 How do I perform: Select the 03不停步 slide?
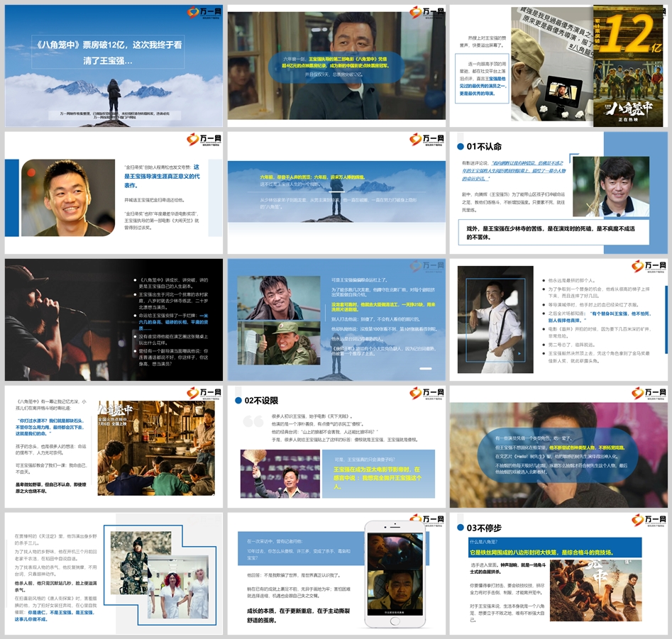tap(558, 574)
